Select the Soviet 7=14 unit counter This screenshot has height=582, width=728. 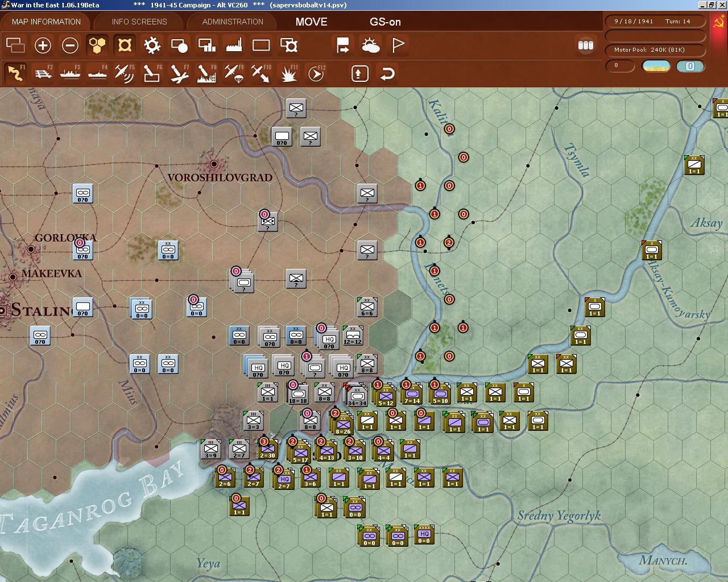[x=412, y=393]
